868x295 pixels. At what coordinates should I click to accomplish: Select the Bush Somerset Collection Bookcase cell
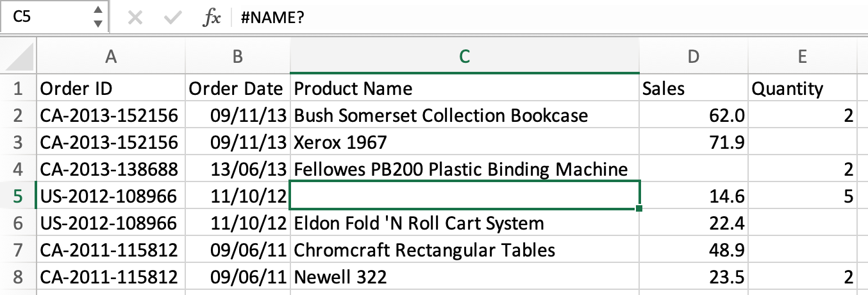point(465,115)
